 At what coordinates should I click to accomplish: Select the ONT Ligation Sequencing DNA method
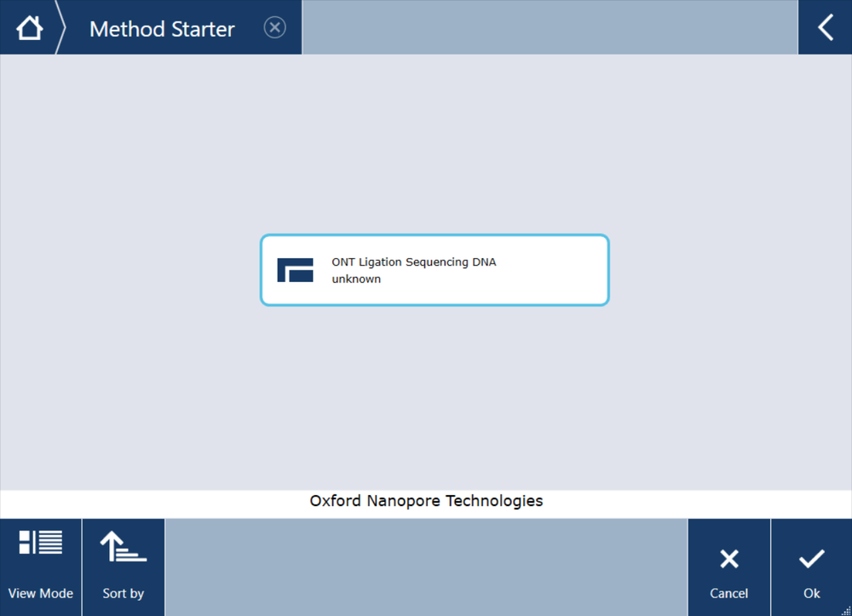tap(435, 270)
